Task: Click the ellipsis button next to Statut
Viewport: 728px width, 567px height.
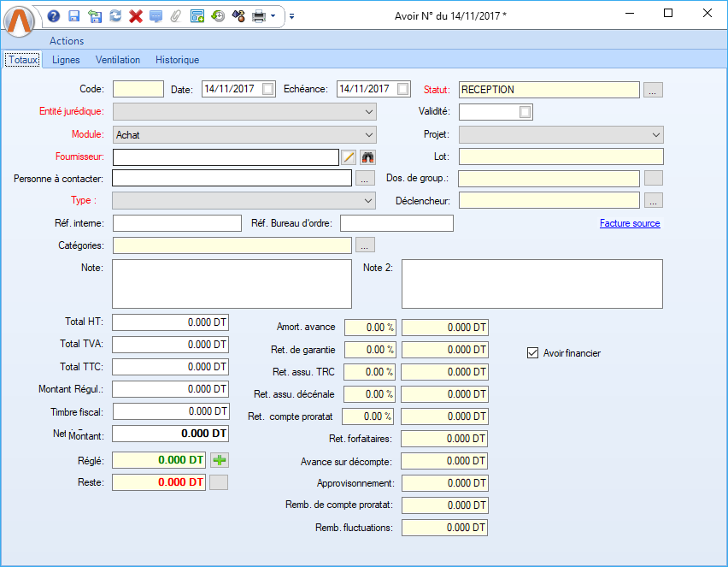Action: (x=653, y=90)
